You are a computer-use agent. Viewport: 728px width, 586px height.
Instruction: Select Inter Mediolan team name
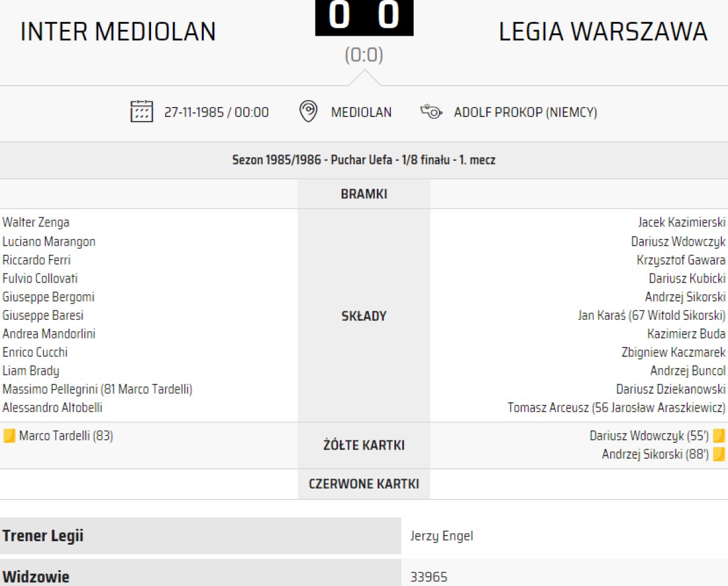(118, 32)
